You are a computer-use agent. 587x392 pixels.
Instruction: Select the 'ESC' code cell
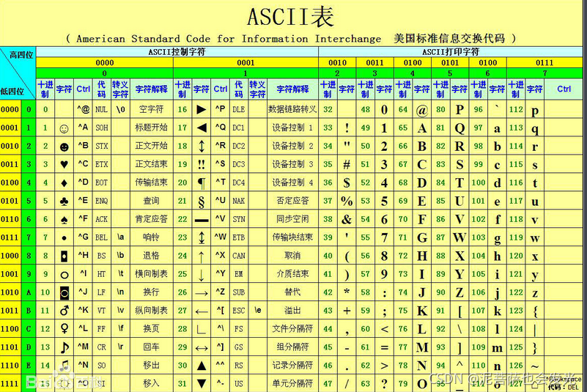238,311
